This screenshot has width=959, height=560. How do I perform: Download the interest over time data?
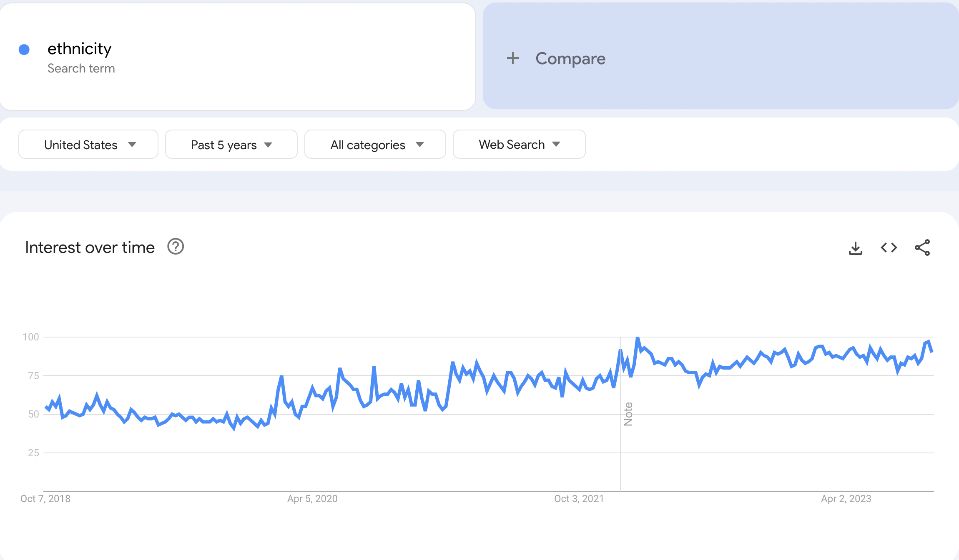pyautogui.click(x=855, y=248)
